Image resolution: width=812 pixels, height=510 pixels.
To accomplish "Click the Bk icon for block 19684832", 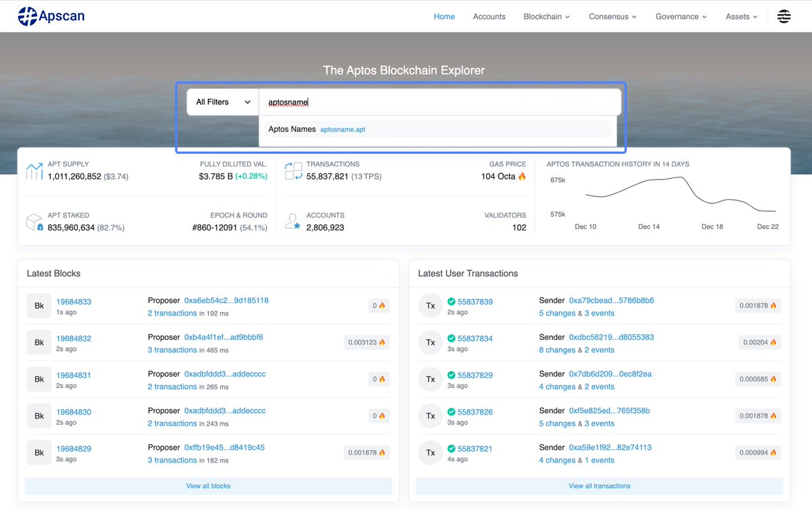I will [x=39, y=343].
